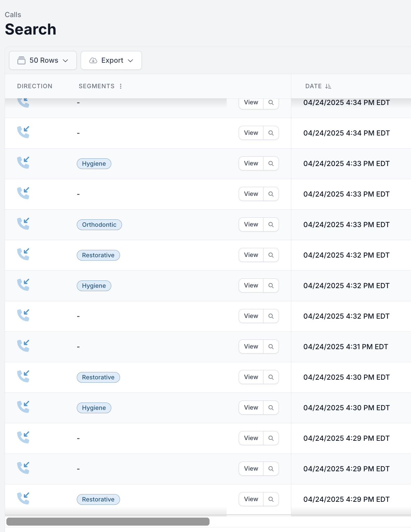The width and height of the screenshot is (411, 532).
Task: Click the Direction column header
Action: tap(35, 86)
